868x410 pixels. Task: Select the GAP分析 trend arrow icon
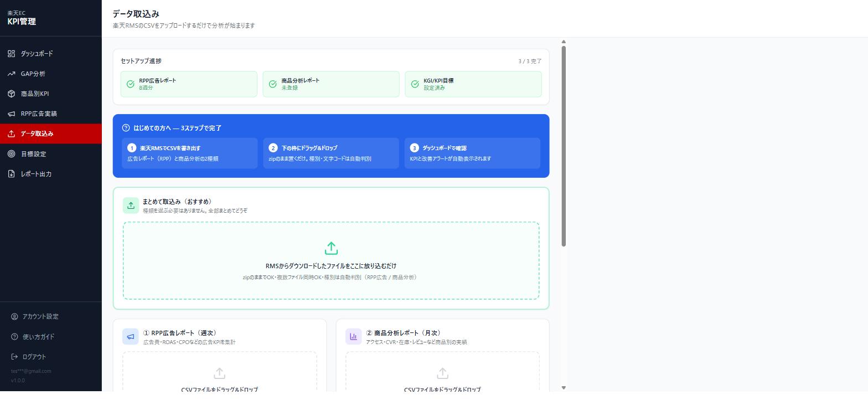click(11, 74)
